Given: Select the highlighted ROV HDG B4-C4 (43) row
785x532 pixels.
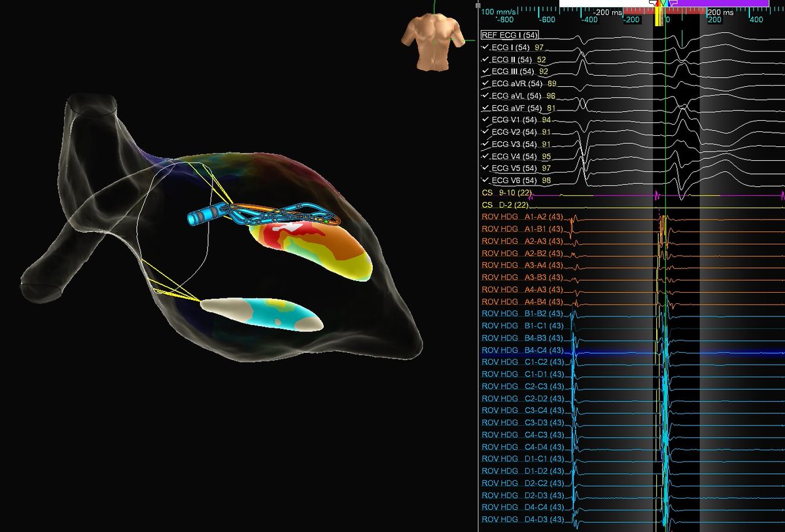Looking at the screenshot, I should (522, 350).
